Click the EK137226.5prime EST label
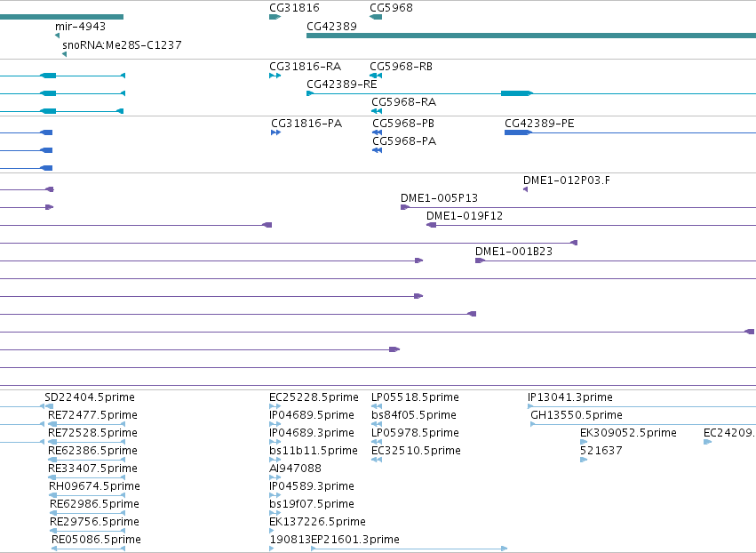Image resolution: width=756 pixels, height=553 pixels. pos(317,523)
